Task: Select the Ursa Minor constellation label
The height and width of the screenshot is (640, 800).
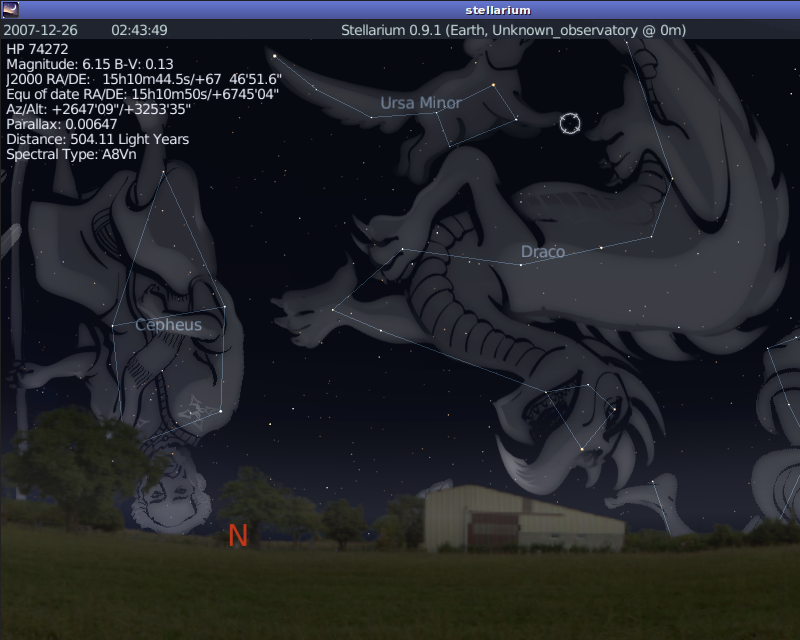Action: tap(421, 103)
